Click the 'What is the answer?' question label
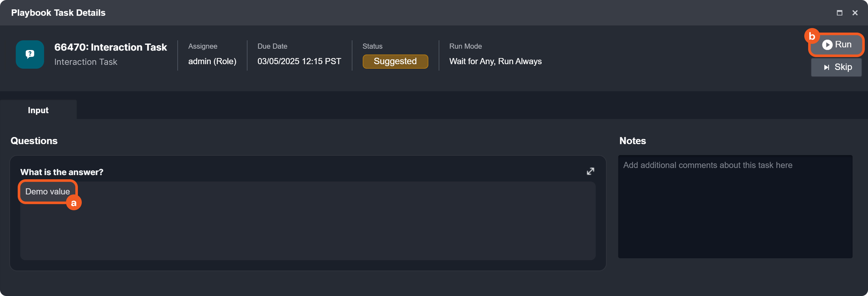 click(62, 172)
